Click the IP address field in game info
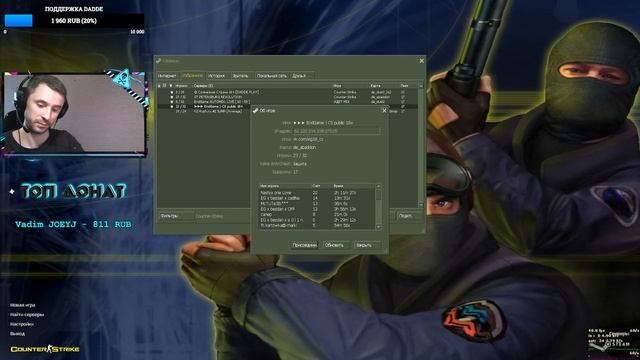Image resolution: width=640 pixels, height=360 pixels. (x=337, y=131)
